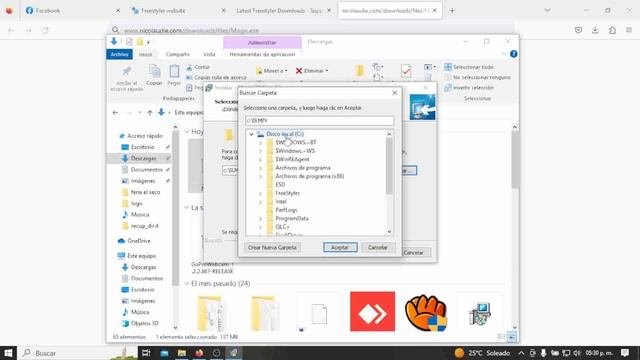Click the Crear Nueva Carpeta button
The width and height of the screenshot is (640, 360).
(272, 247)
